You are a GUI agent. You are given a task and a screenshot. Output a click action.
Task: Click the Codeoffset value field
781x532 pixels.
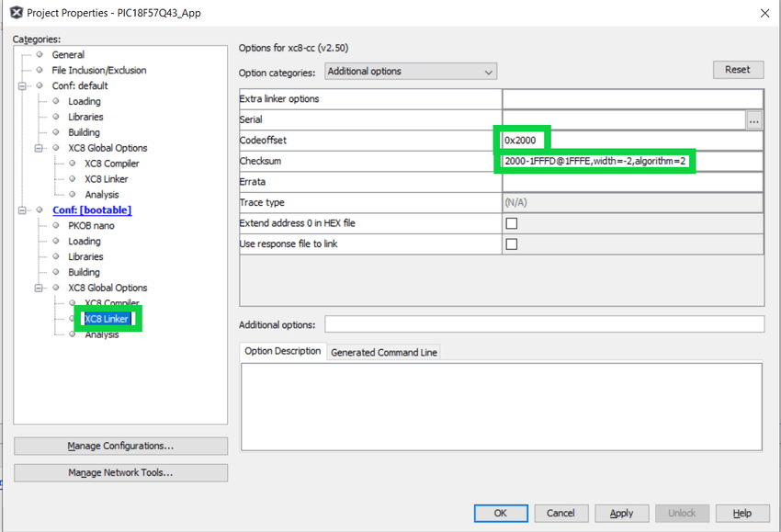(x=632, y=141)
